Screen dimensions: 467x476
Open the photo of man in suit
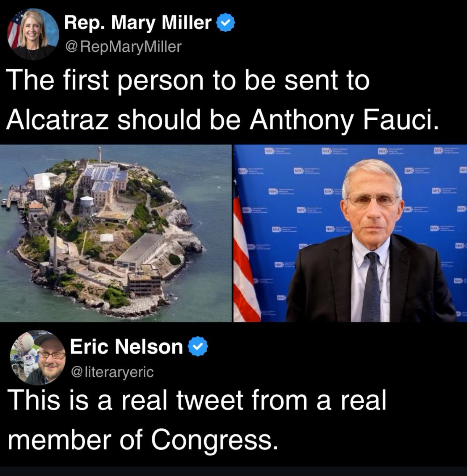click(350, 233)
